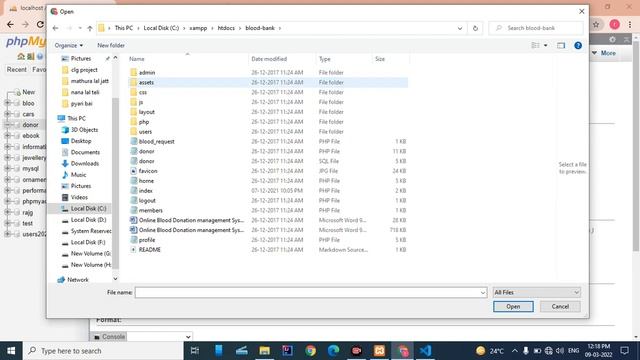Navigate to xampp in the breadcrumb

coord(198,28)
